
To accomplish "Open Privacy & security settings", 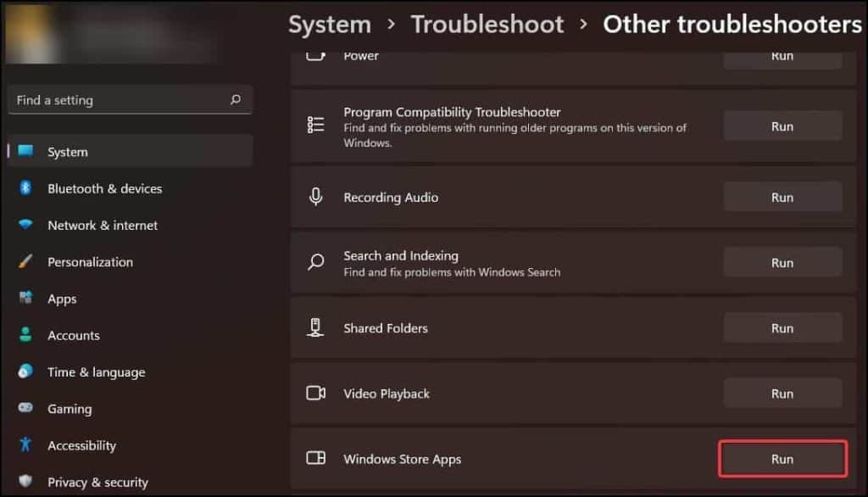I will (x=97, y=482).
